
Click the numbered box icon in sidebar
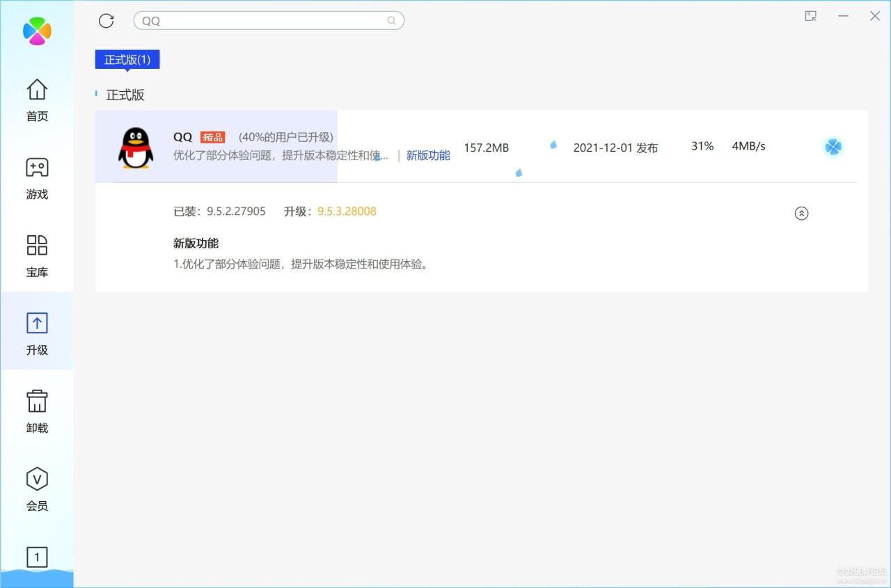37,557
